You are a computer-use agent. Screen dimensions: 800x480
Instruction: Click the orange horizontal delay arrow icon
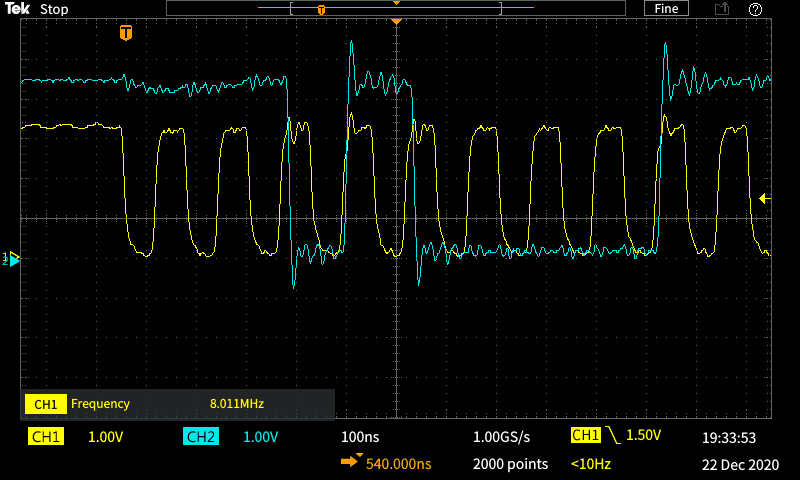coord(351,463)
